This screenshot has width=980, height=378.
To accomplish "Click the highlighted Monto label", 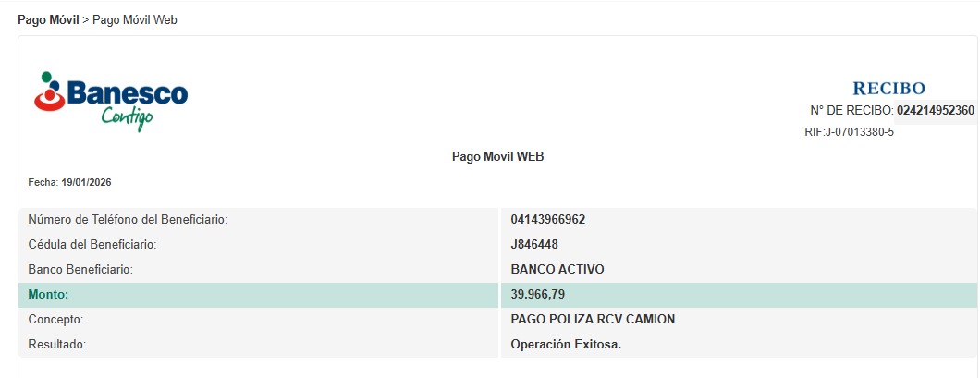I will (49, 295).
